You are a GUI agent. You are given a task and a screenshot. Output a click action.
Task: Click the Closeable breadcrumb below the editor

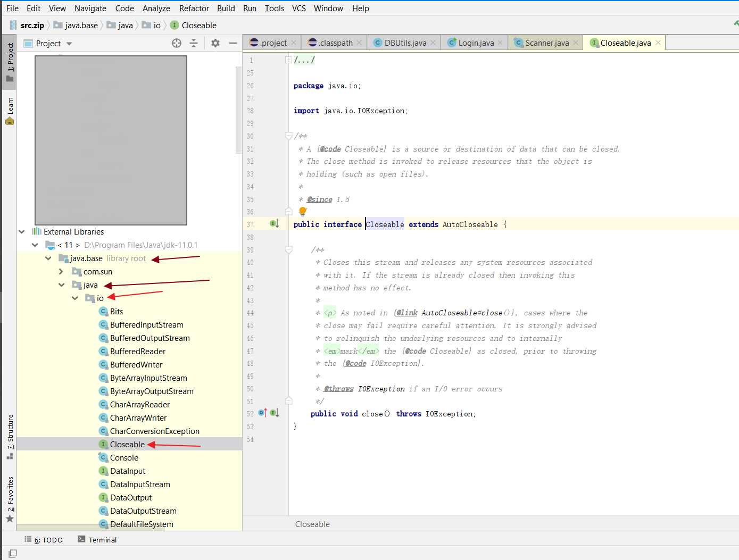[x=312, y=524]
